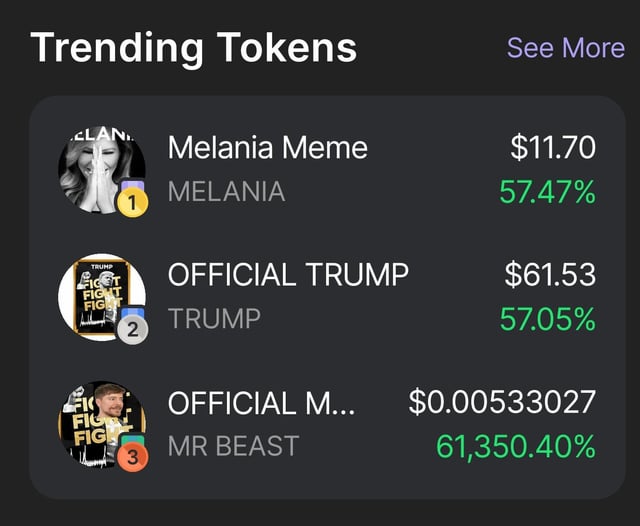The image size is (640, 526).
Task: Tap the Melania Meme token avatar
Action: (x=100, y=168)
